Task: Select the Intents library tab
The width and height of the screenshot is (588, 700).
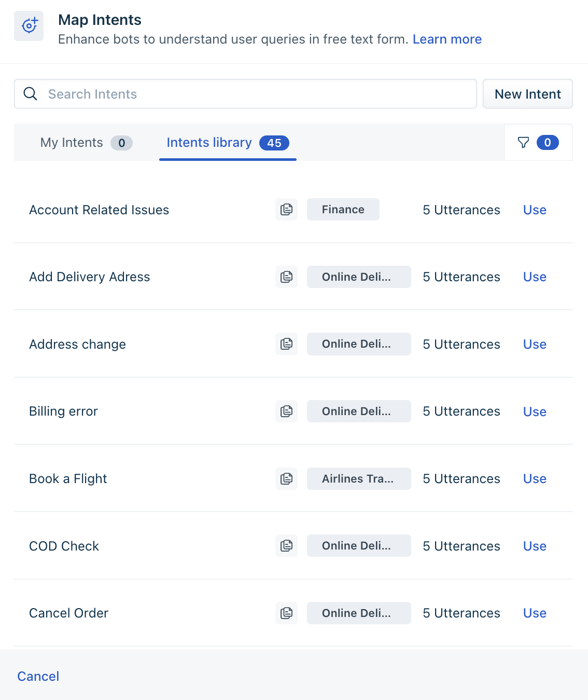Action: click(x=228, y=143)
